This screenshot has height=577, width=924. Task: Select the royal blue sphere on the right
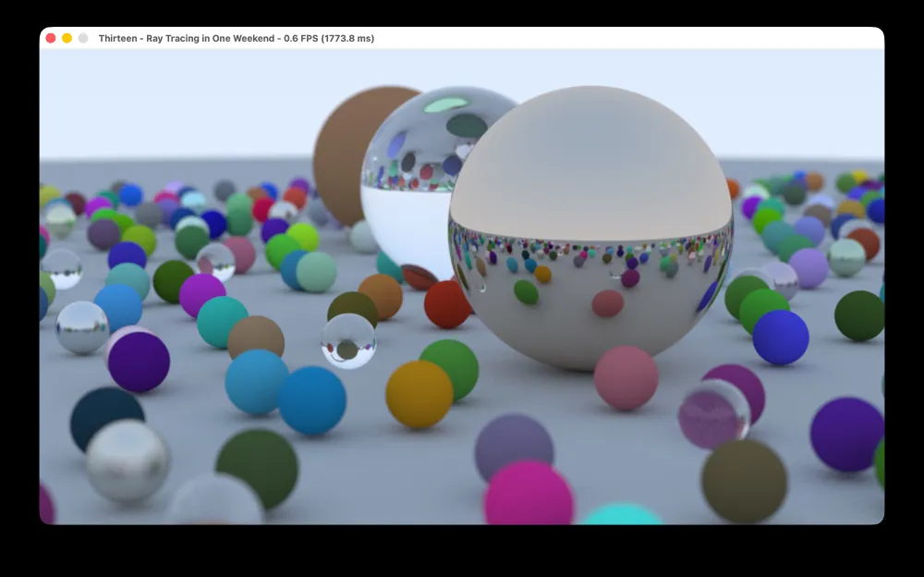pyautogui.click(x=780, y=338)
